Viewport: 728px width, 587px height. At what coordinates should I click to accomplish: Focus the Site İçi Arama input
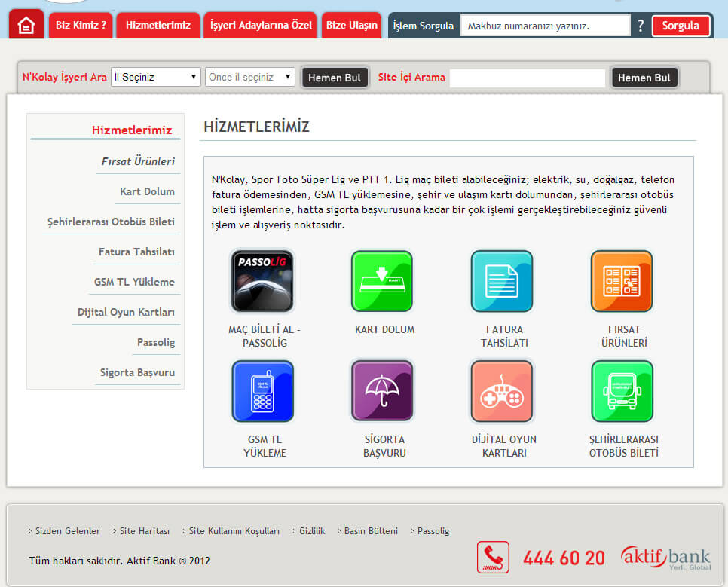[528, 78]
